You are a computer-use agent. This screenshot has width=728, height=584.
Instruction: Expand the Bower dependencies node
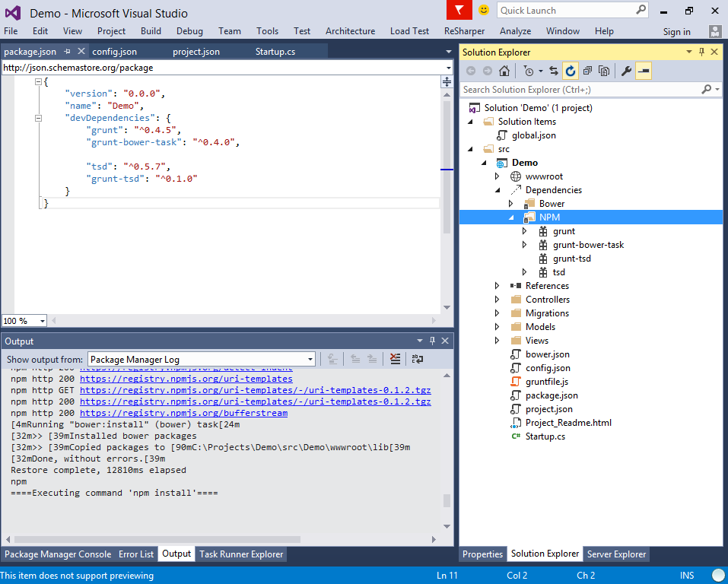point(511,204)
